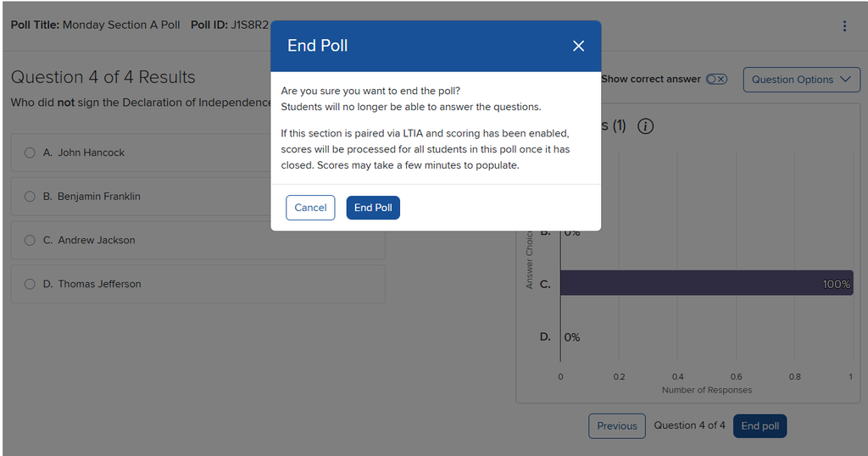Select radio button for A. John Hancock

point(30,153)
